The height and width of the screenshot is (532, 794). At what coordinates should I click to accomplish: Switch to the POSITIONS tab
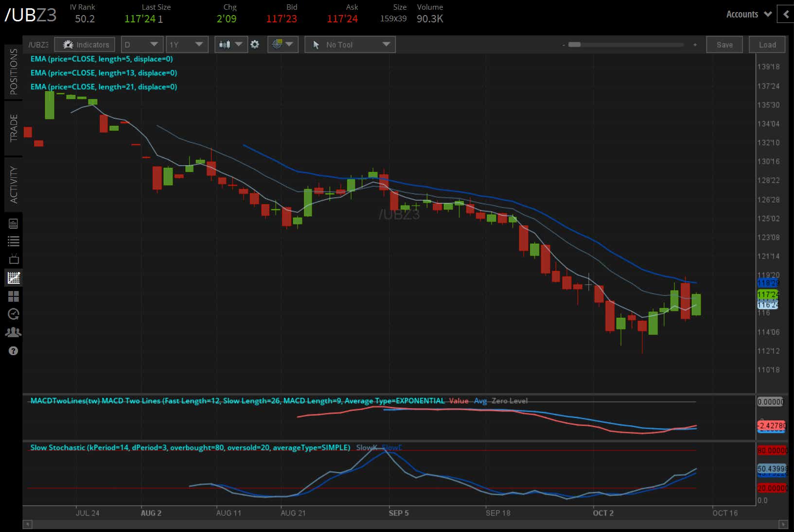coord(14,72)
